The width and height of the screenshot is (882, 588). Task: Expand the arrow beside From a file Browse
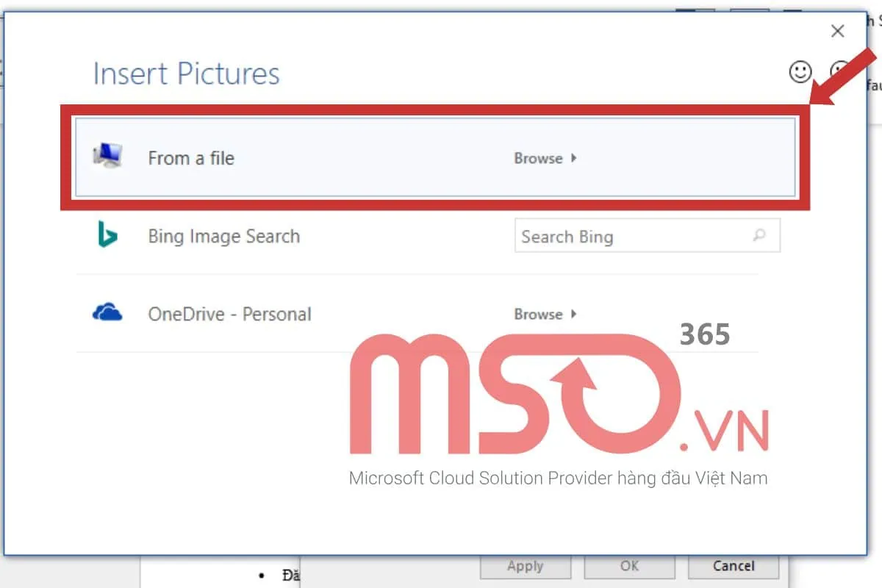pos(573,157)
